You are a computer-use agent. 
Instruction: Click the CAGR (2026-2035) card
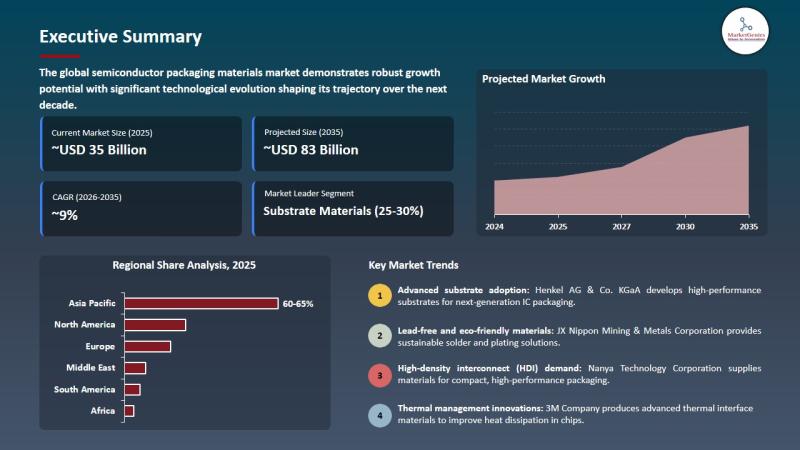point(141,208)
